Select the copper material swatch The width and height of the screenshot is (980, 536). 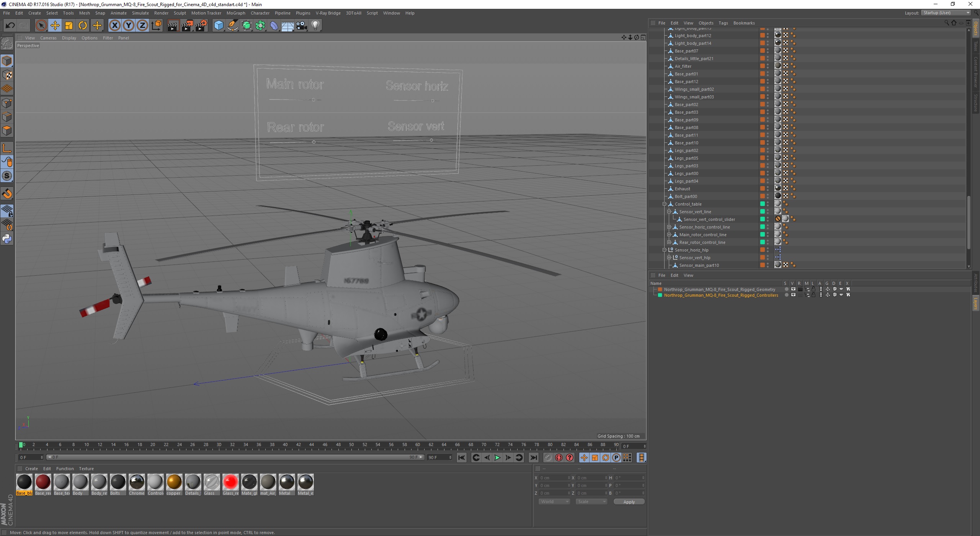(174, 484)
